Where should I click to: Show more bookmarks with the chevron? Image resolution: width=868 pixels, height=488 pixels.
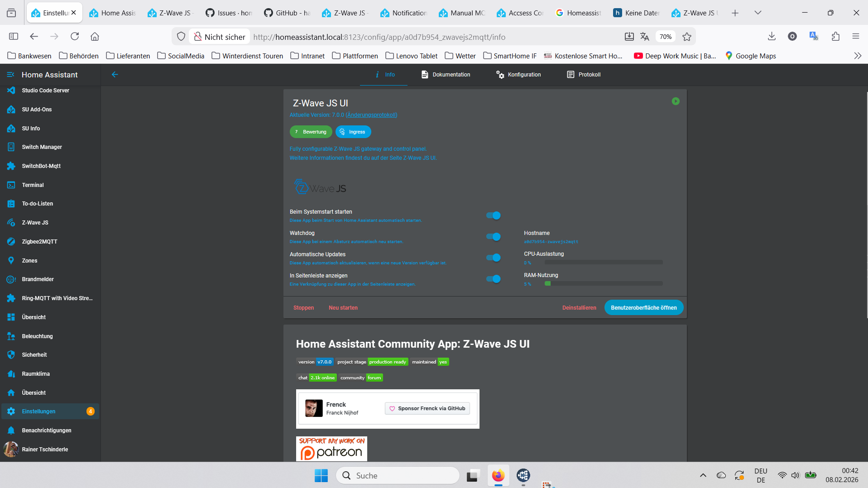(858, 56)
